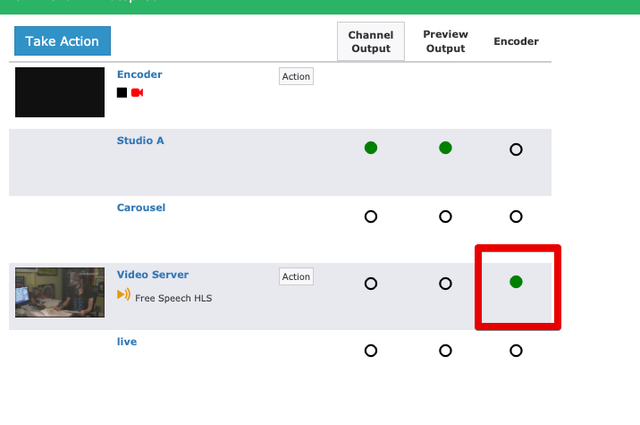Click the orange audio speaker icon for Video Server
This screenshot has width=640, height=425.
pyautogui.click(x=124, y=294)
